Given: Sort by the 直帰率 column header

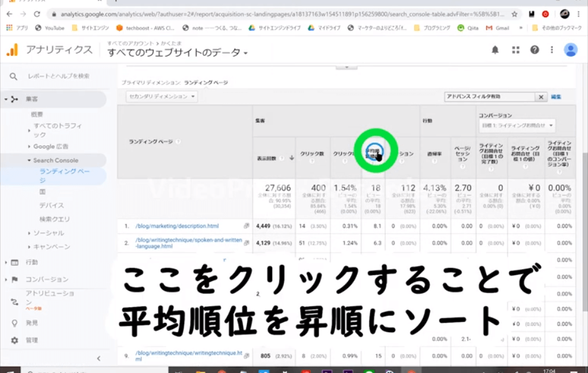Looking at the screenshot, I should click(434, 154).
